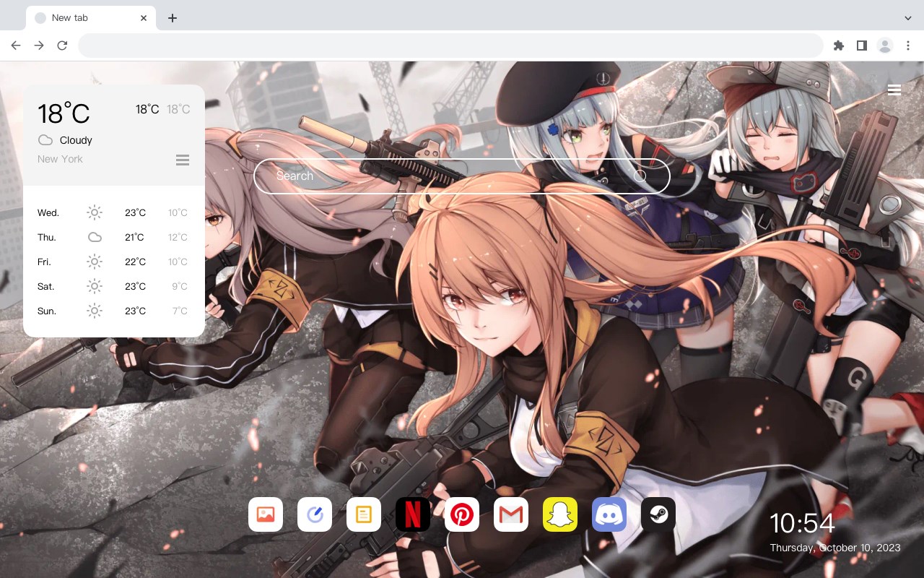Close the New tab tab
Screen dimensions: 924x578
click(144, 18)
